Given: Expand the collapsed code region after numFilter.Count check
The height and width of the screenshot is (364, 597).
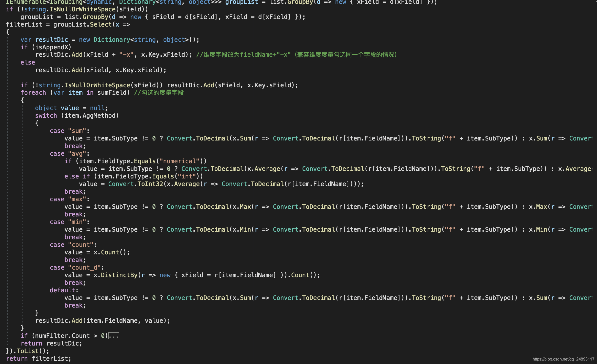Looking at the screenshot, I should [x=113, y=336].
